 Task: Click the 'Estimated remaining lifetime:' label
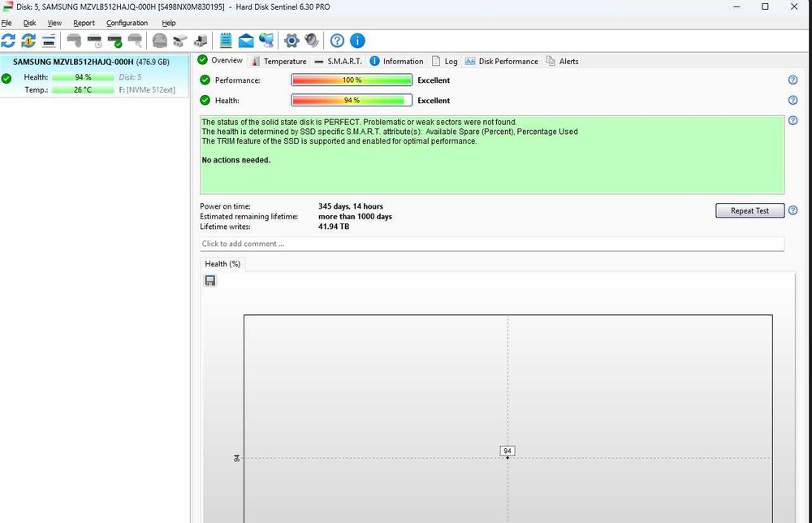pos(249,217)
